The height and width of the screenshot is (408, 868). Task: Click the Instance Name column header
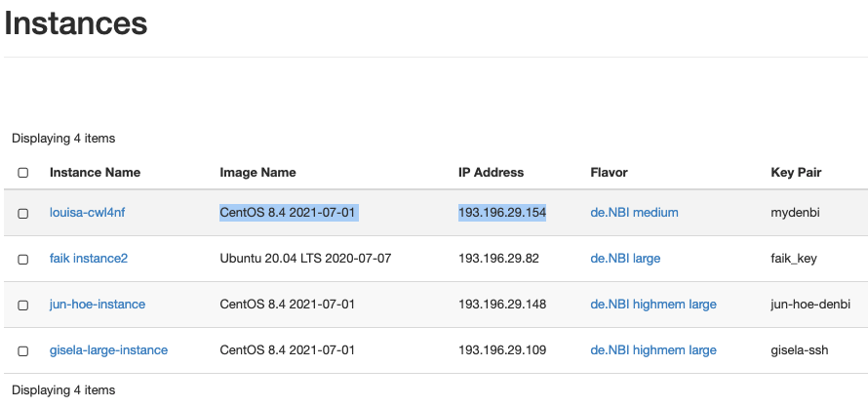[x=95, y=173]
